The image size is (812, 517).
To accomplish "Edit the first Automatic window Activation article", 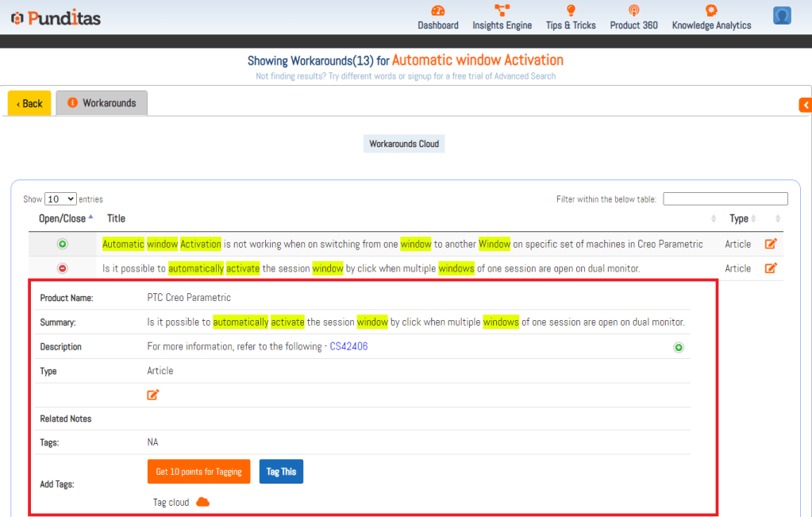I will point(770,245).
